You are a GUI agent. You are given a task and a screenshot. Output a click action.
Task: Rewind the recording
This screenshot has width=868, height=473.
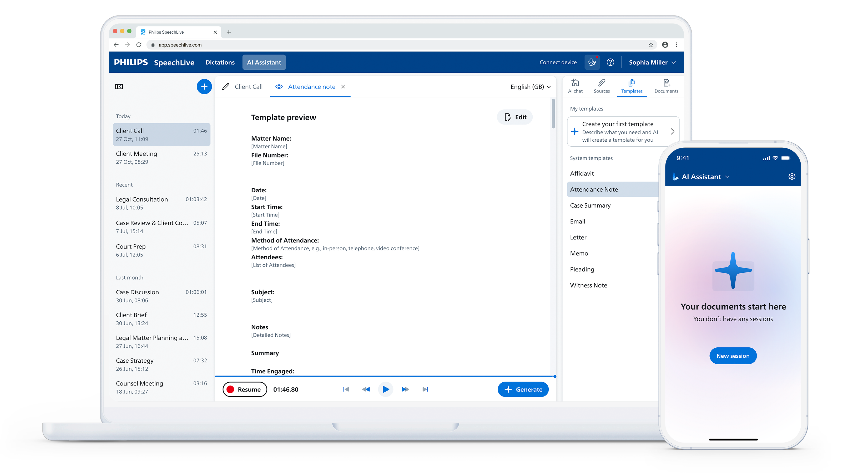tap(366, 389)
